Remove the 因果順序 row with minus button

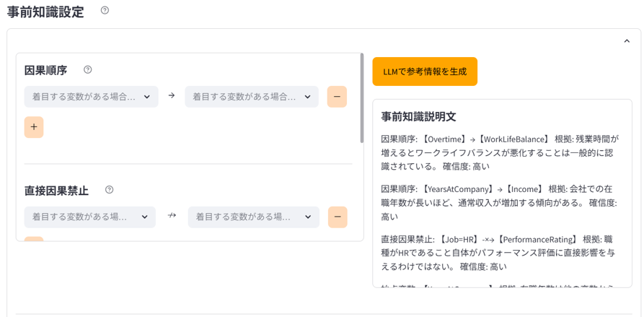point(338,97)
